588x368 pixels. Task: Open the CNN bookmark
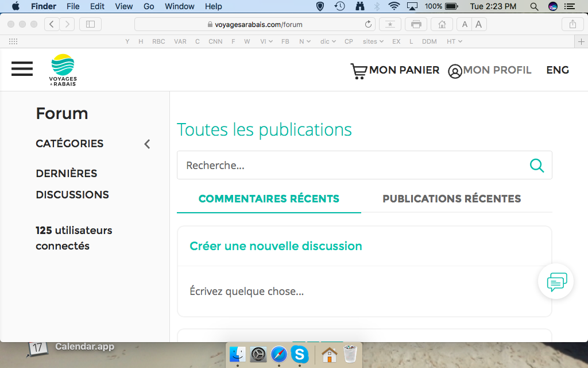pos(215,41)
